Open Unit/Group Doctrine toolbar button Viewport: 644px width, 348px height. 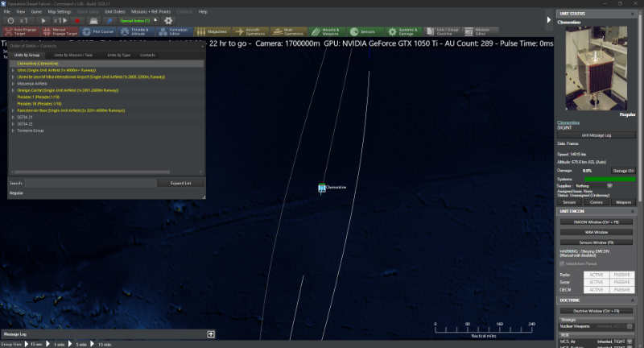pos(441,31)
